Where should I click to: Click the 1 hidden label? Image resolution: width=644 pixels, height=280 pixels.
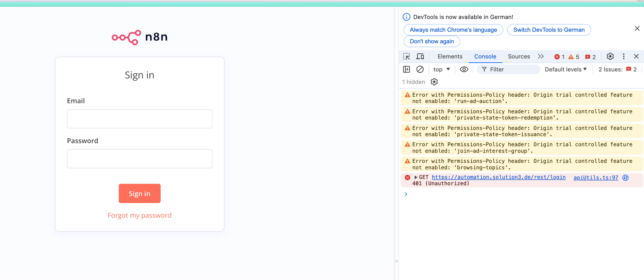[413, 82]
